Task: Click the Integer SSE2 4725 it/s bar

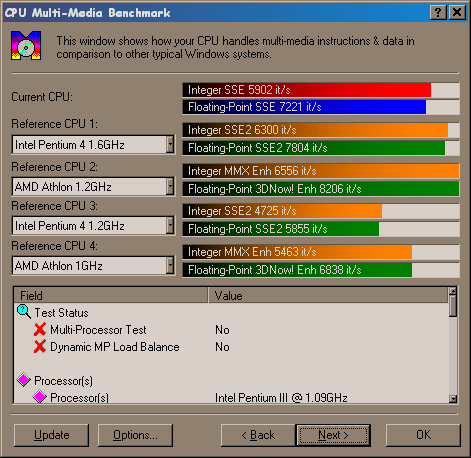Action: click(321, 211)
